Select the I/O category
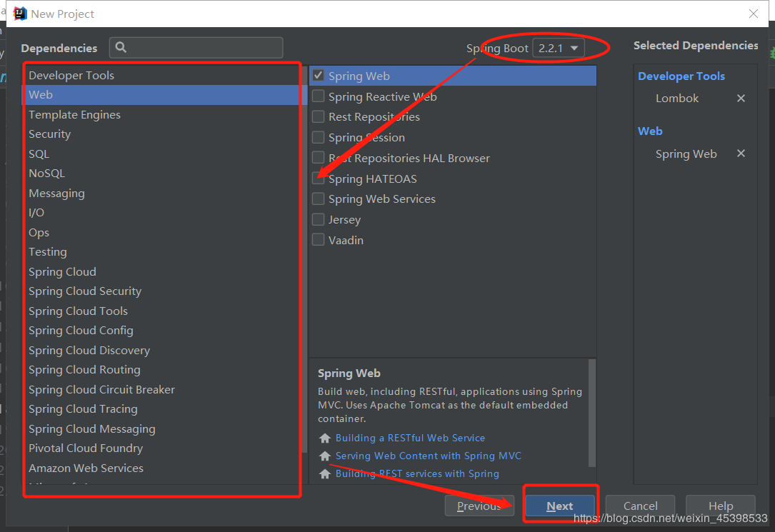This screenshot has height=532, width=775. pos(162,212)
